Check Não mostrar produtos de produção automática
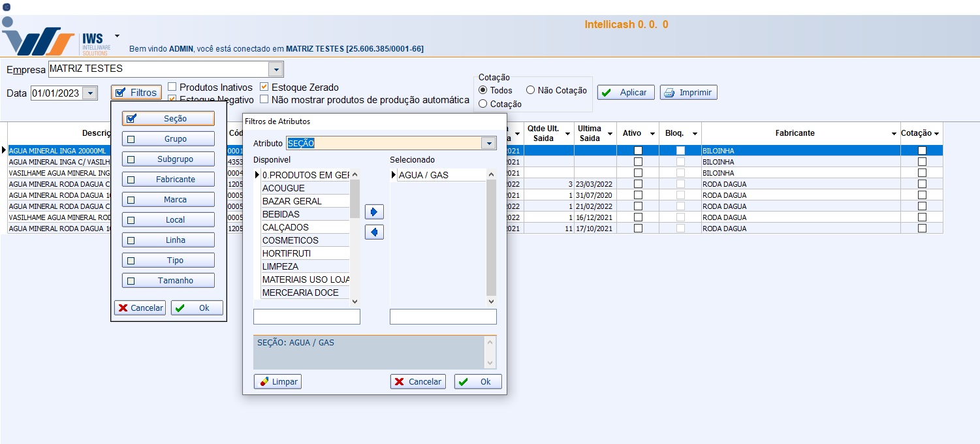980x444 pixels. point(264,100)
